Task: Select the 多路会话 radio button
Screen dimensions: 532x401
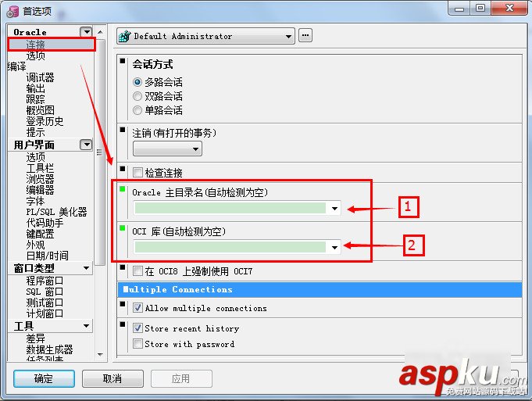Action: (x=137, y=82)
